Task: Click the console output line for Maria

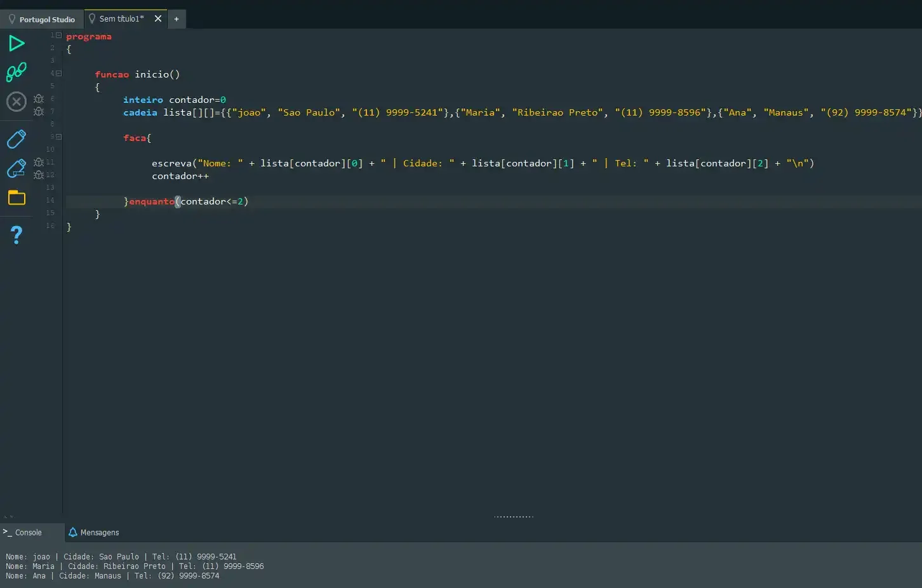Action: coord(135,566)
